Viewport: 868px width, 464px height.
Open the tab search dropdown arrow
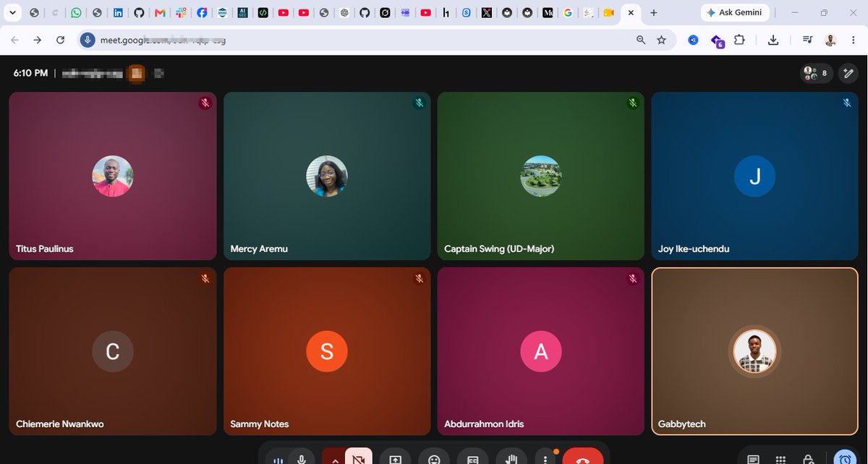point(12,13)
